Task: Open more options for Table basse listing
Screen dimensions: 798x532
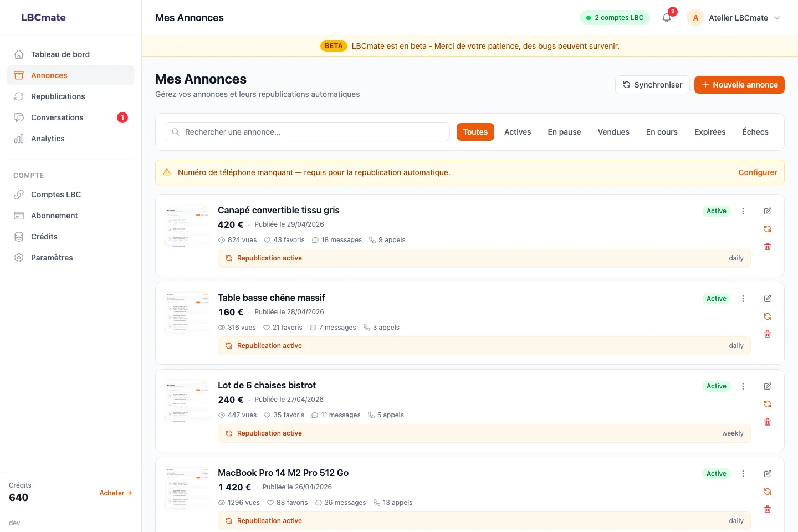Action: (743, 299)
